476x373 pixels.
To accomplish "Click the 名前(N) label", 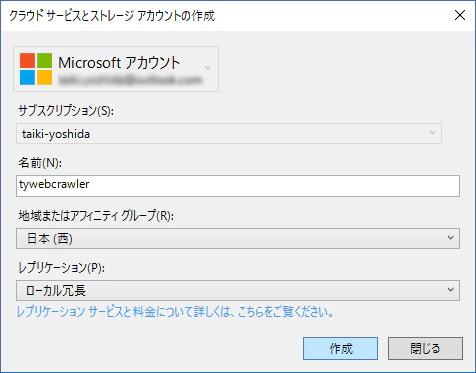I will click(x=40, y=163).
